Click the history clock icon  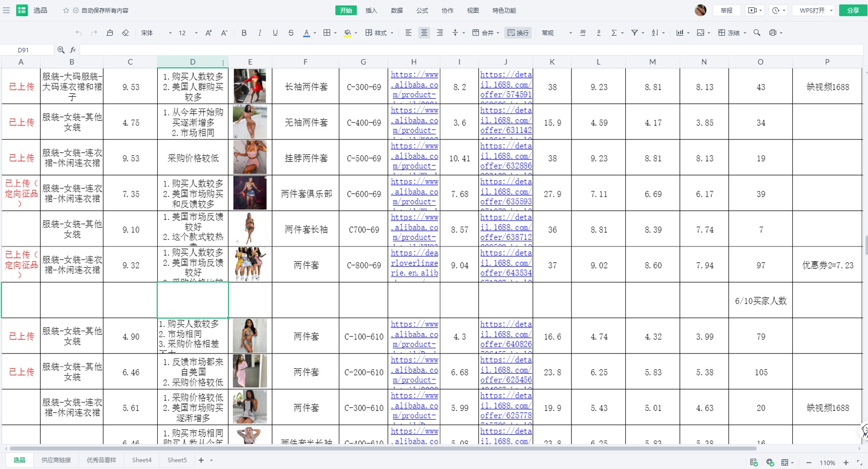point(776,10)
